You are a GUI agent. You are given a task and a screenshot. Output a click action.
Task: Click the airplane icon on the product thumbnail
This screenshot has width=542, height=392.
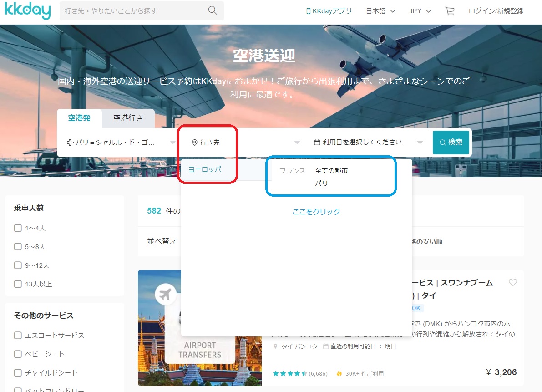coord(165,294)
